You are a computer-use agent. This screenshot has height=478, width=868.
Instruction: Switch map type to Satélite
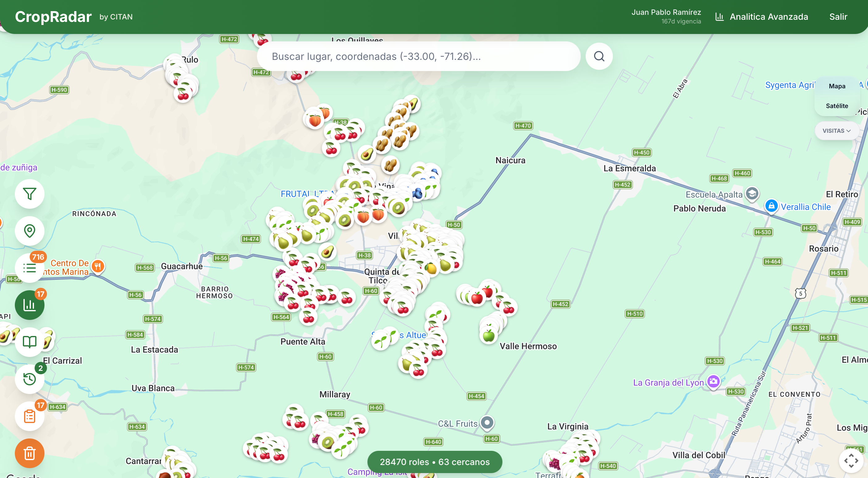(x=837, y=106)
